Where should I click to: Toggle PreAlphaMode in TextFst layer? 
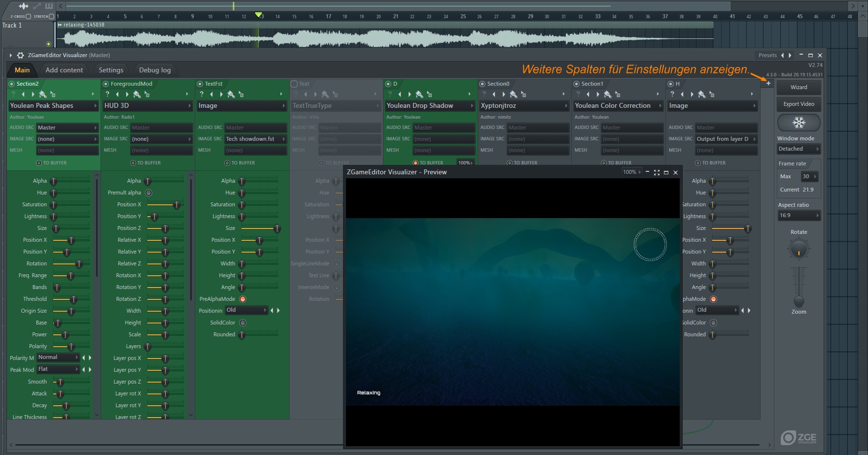pos(243,299)
